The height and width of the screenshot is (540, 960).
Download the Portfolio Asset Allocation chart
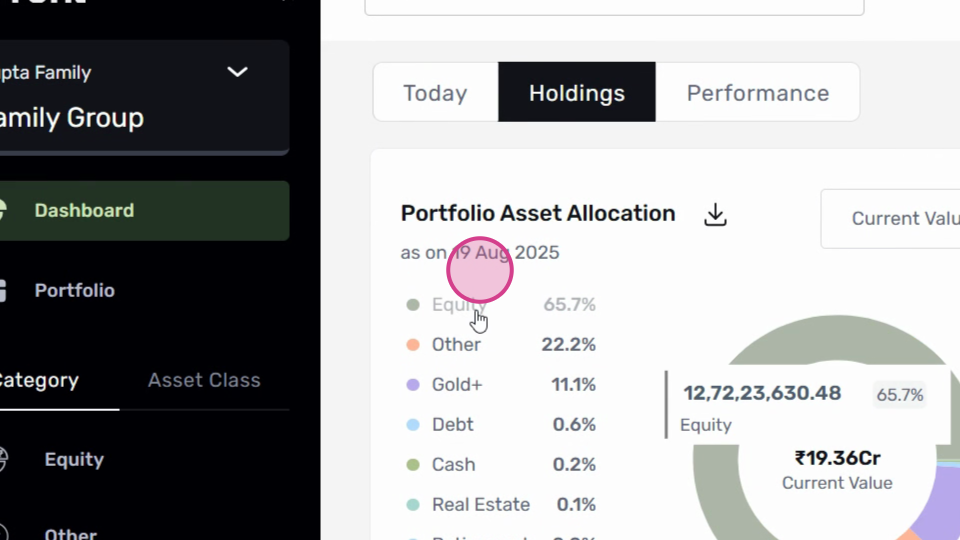pyautogui.click(x=715, y=215)
